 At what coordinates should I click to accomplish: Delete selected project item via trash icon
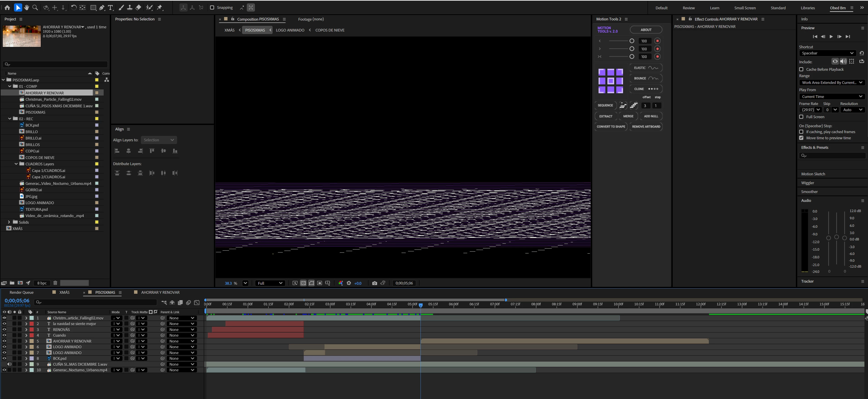click(55, 283)
